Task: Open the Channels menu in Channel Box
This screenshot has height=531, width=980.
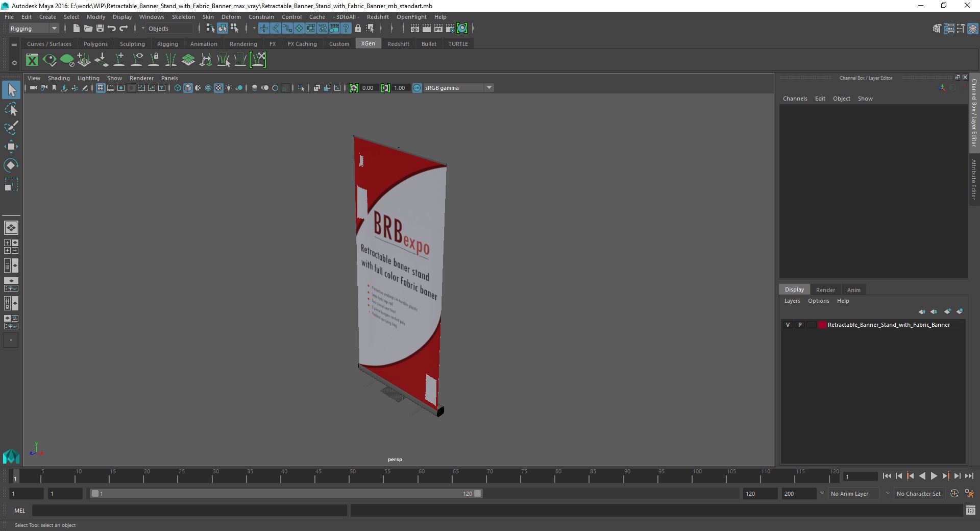Action: pyautogui.click(x=795, y=99)
